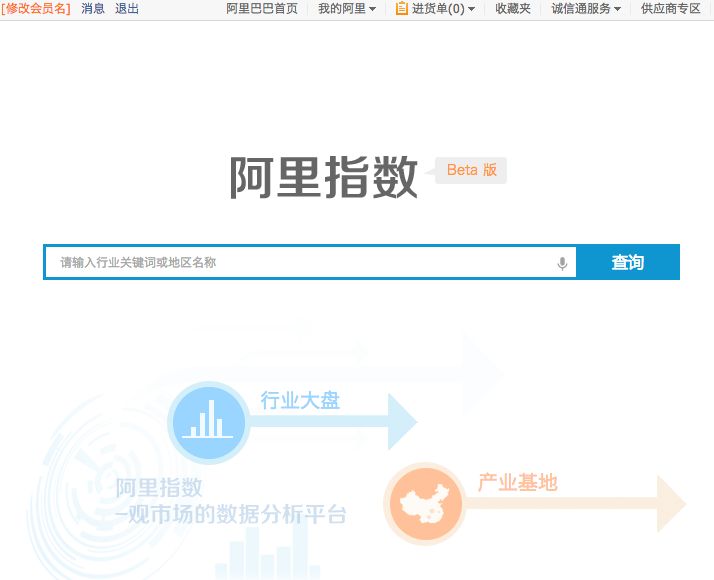Click the 产业基地 China map circle icon
Viewport: 714px width, 580px height.
pos(425,504)
